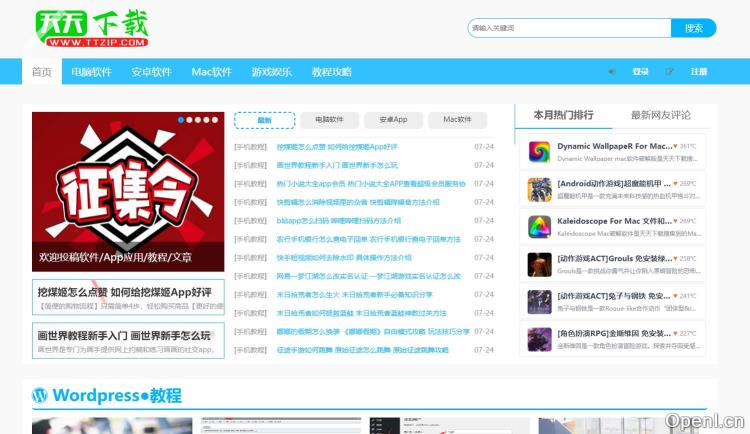Screen dimensions: 750x434
Task: Click the 天天下载 site logo
Action: coord(91,28)
